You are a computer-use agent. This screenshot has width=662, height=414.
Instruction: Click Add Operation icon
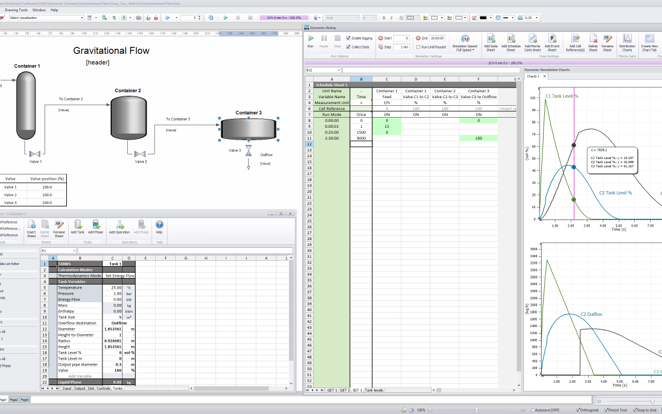(119, 227)
